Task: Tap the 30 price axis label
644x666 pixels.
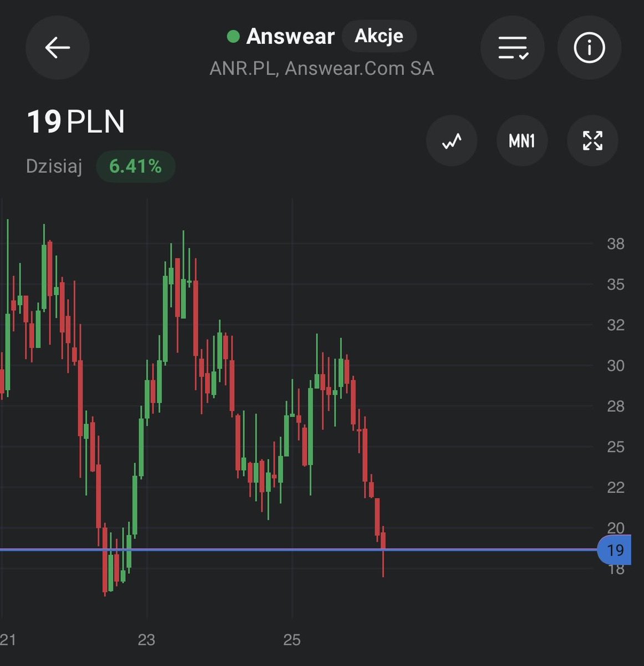Action: coord(615,365)
